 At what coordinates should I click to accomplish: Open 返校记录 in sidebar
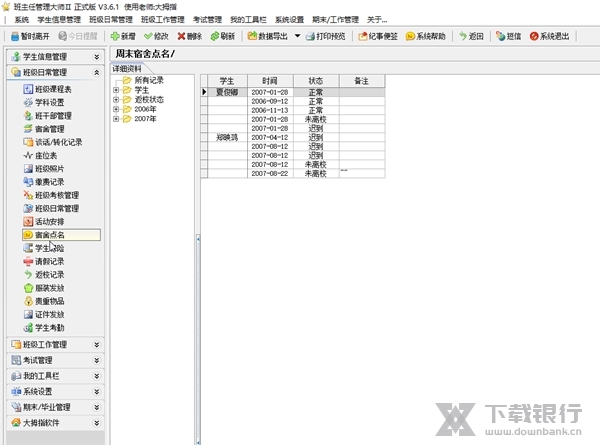pyautogui.click(x=44, y=275)
